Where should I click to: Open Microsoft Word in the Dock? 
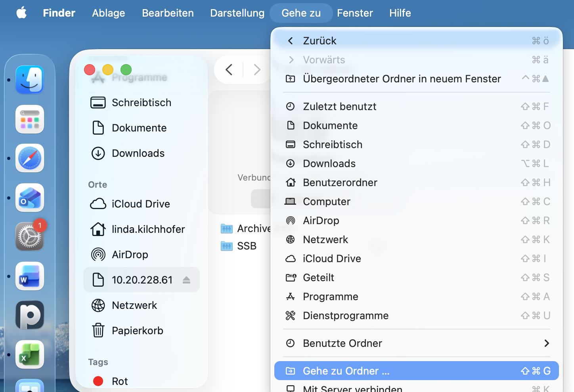tap(30, 276)
